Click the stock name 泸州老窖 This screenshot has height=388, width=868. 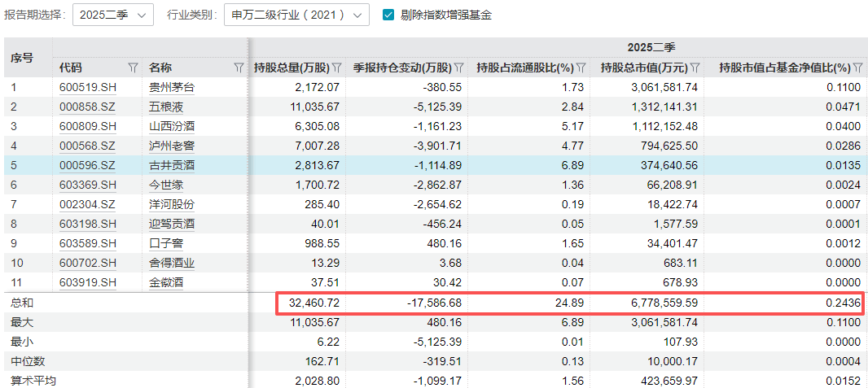(172, 146)
